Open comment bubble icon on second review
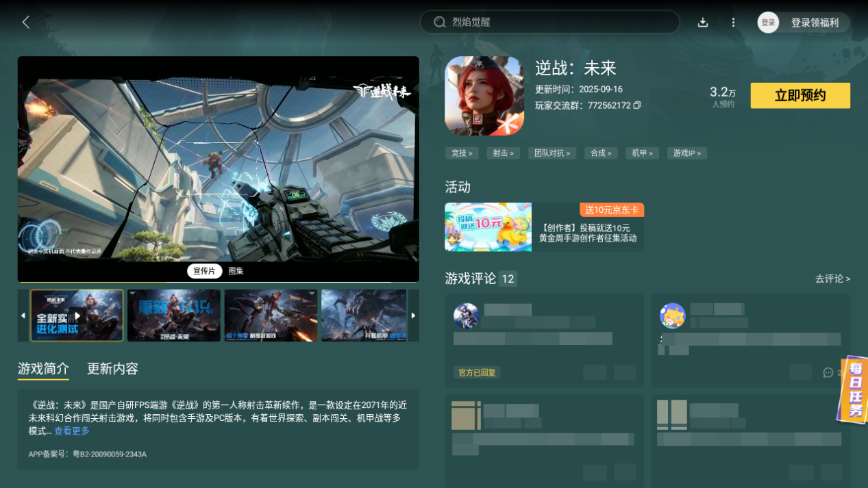The image size is (868, 488). 828,372
